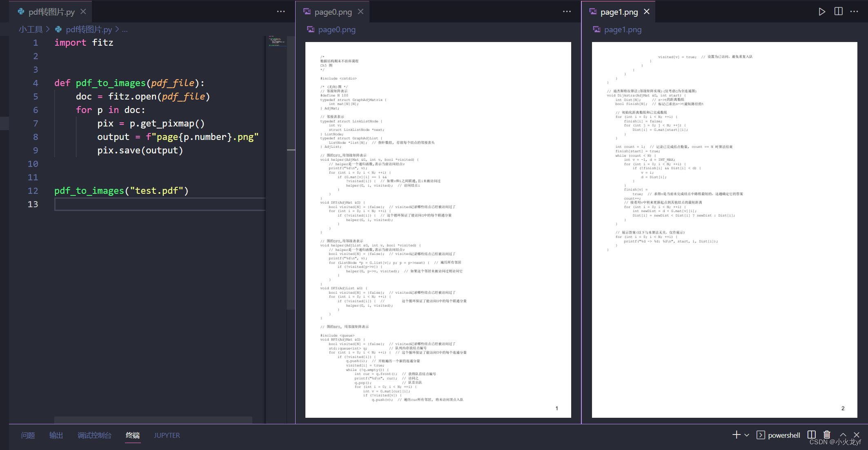Image resolution: width=868 pixels, height=450 pixels.
Task: Maximize panel size with up chevron
Action: click(843, 435)
